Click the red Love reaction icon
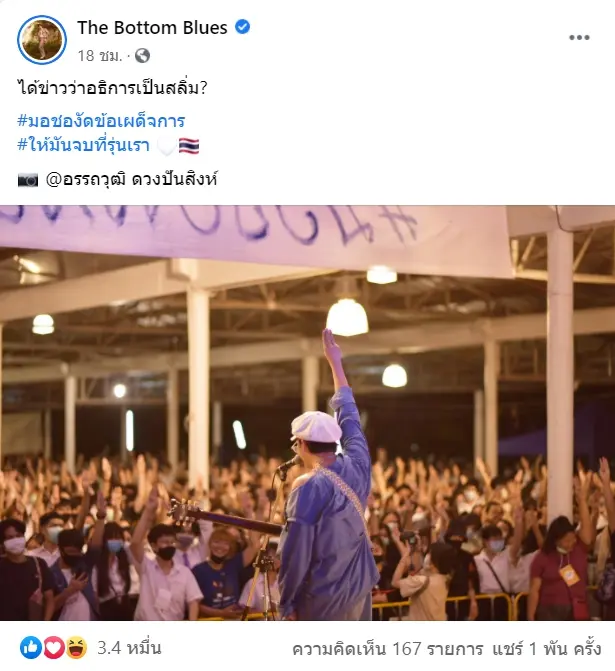 pyautogui.click(x=53, y=648)
